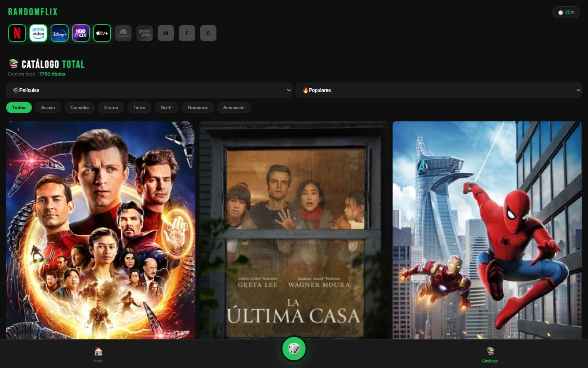
Task: Toggle the Netflix service filter
Action: coord(17,33)
